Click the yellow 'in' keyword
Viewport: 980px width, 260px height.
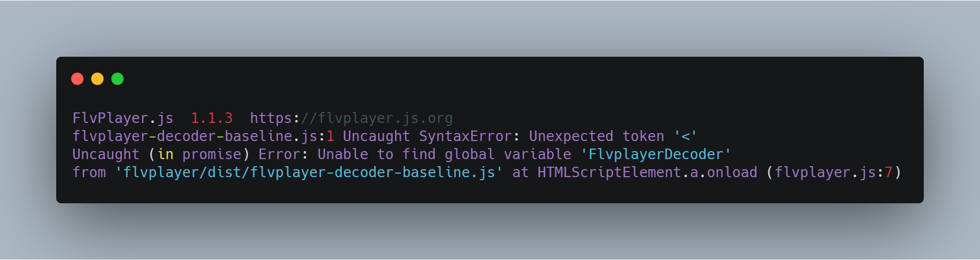(x=165, y=155)
